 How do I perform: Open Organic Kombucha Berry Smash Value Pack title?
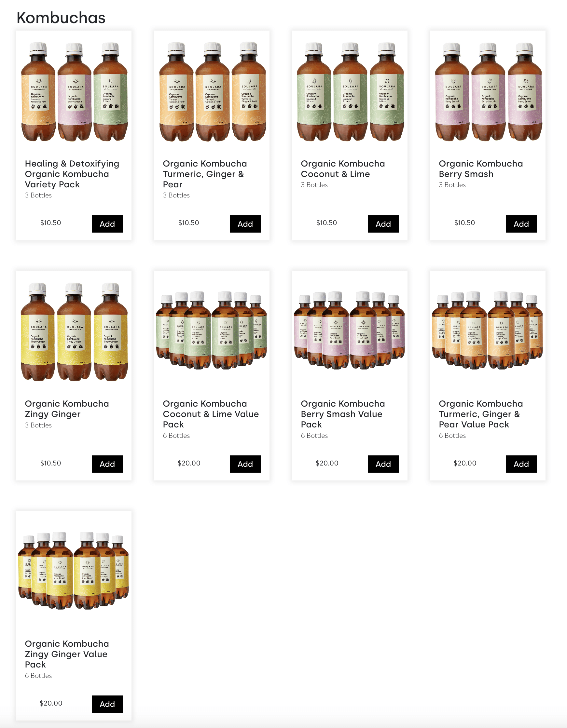(343, 414)
